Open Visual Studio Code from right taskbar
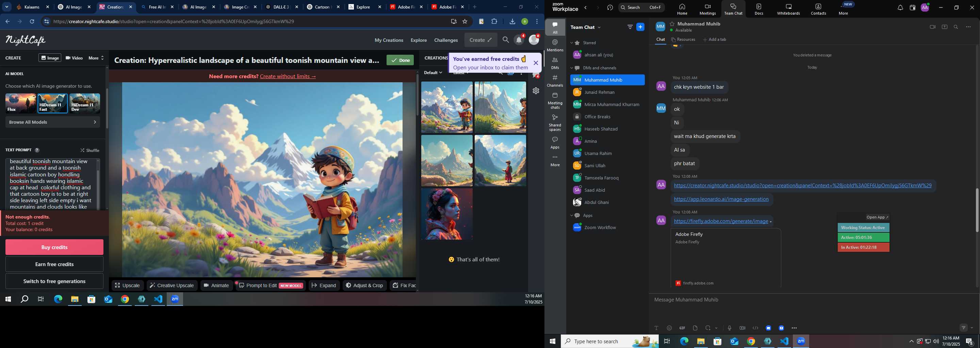 784,341
